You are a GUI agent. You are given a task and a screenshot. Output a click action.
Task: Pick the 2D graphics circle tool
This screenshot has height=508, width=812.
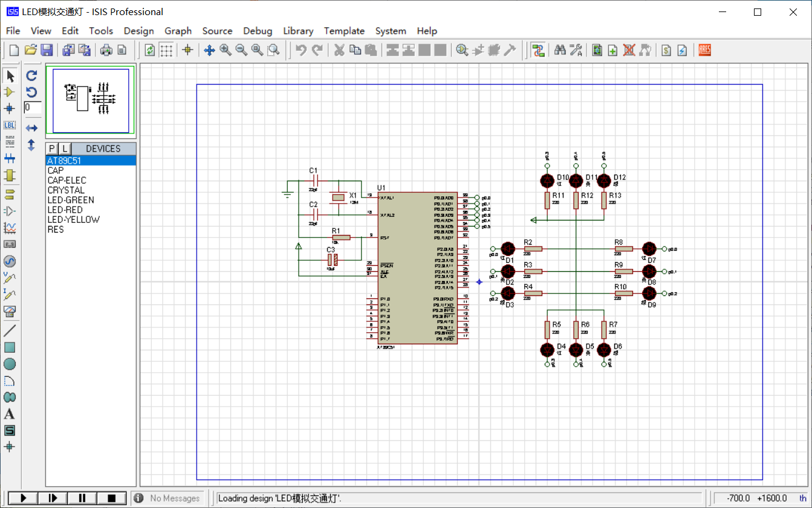tap(10, 364)
